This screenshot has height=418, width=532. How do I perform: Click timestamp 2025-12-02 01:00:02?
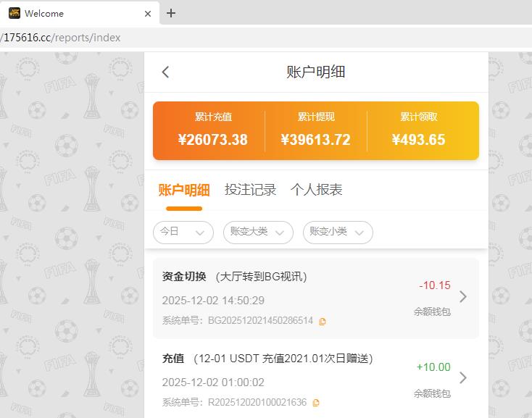pos(213,383)
